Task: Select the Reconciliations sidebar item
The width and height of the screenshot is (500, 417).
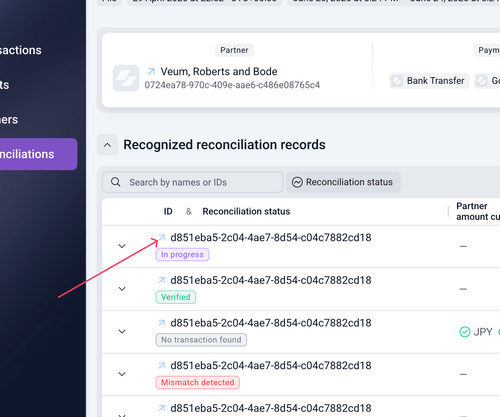Action: (39, 154)
